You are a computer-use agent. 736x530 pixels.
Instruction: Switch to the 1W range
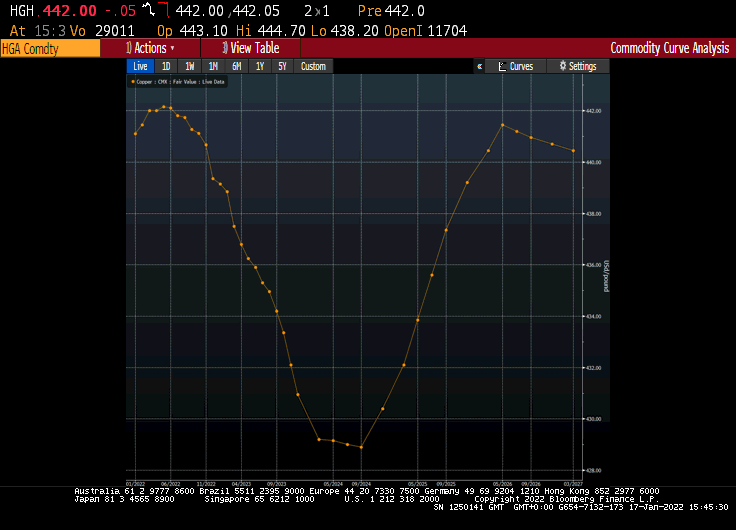coord(189,66)
